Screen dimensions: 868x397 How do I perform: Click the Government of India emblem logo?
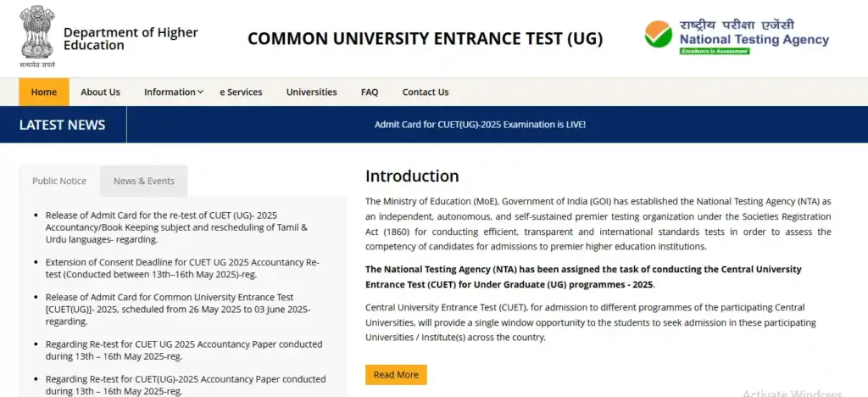coord(36,36)
